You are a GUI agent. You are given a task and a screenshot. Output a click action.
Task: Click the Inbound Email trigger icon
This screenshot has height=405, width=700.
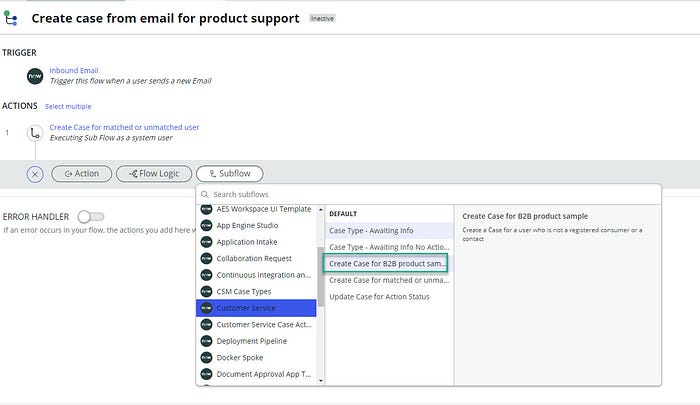[35, 75]
